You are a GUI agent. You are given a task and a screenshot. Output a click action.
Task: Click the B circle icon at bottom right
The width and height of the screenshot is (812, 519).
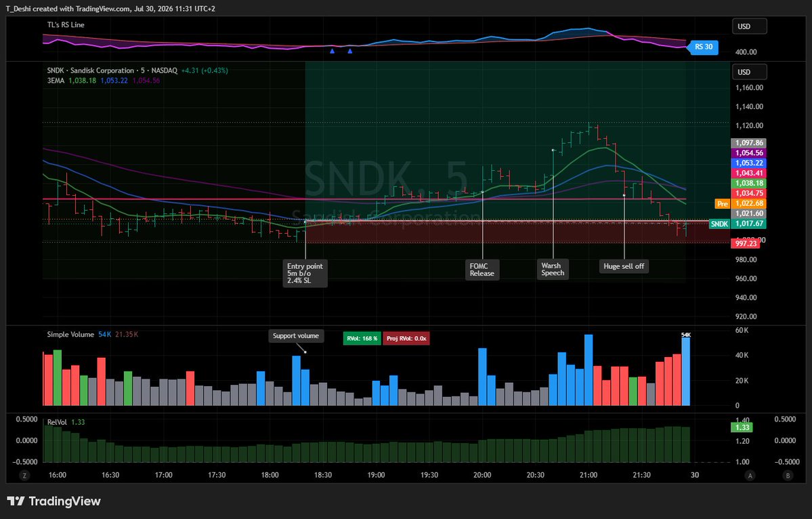pyautogui.click(x=788, y=476)
